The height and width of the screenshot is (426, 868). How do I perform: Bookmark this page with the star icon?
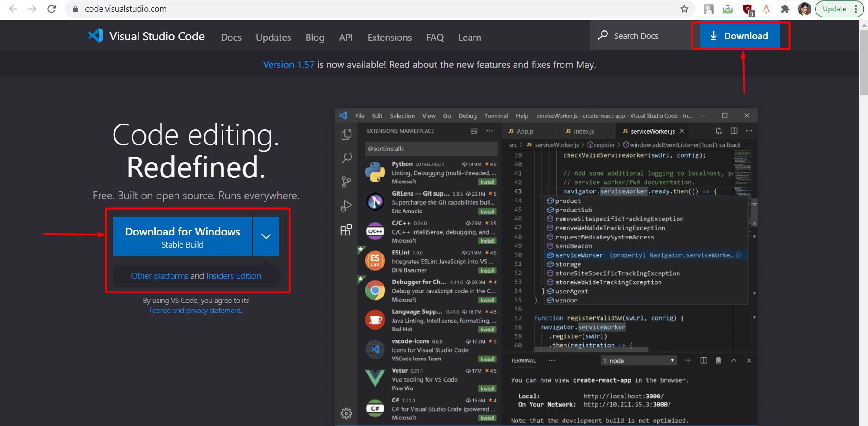(x=684, y=9)
